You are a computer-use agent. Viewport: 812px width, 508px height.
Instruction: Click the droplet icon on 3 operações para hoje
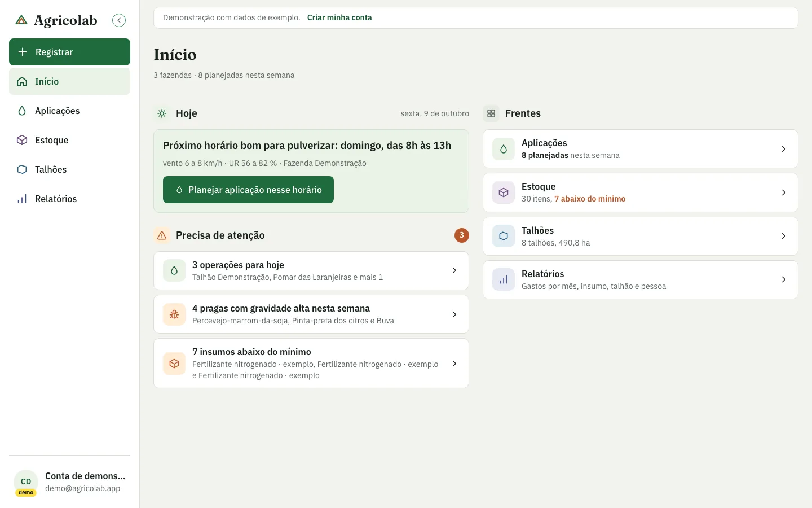174,270
